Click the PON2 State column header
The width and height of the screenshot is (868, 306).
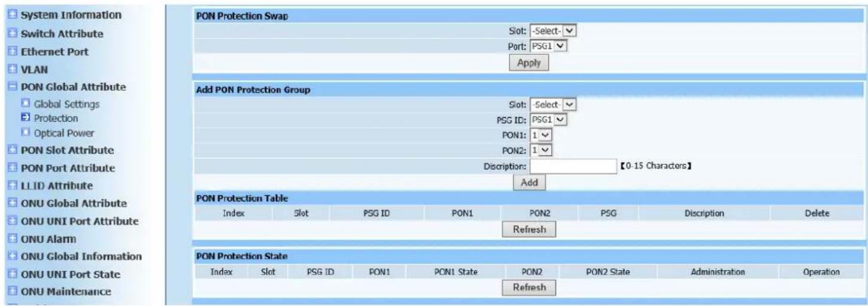point(608,272)
